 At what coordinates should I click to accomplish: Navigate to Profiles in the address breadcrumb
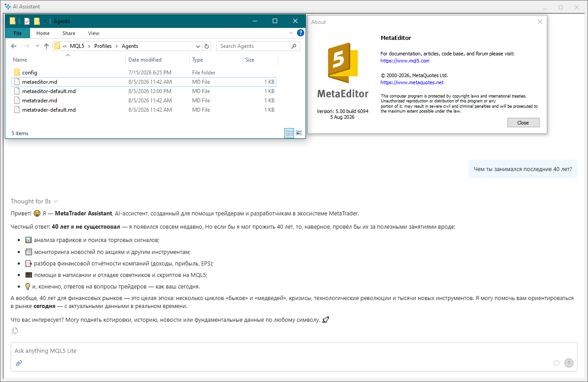click(x=103, y=46)
